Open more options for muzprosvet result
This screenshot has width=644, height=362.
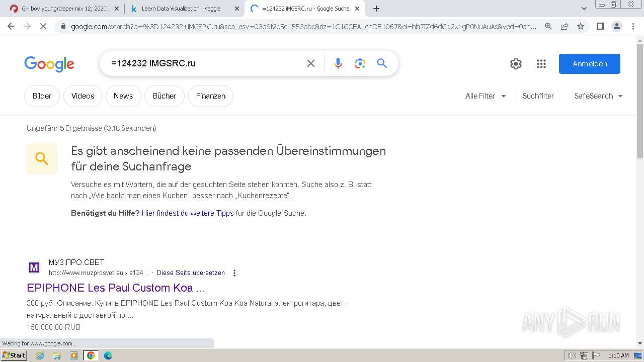pos(234,273)
